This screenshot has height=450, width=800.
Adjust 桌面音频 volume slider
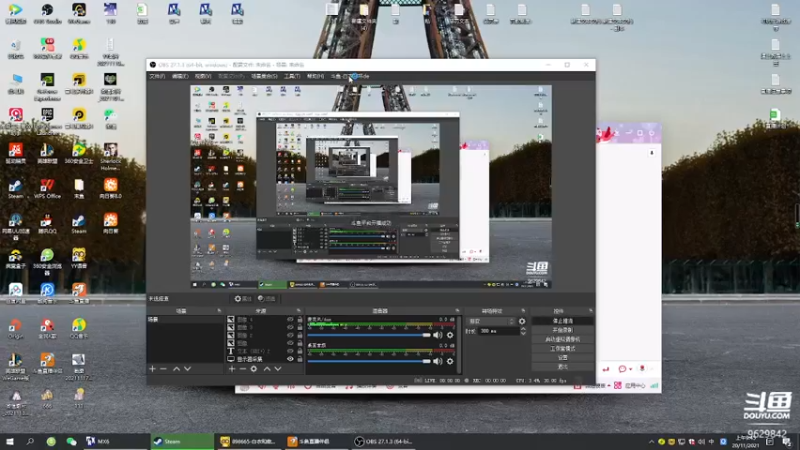(369, 361)
